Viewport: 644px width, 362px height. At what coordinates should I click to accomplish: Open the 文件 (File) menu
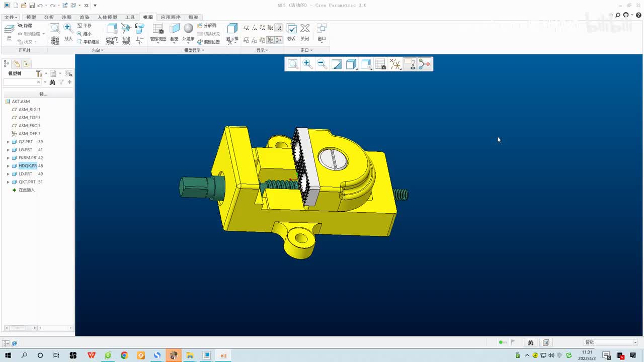[11, 17]
